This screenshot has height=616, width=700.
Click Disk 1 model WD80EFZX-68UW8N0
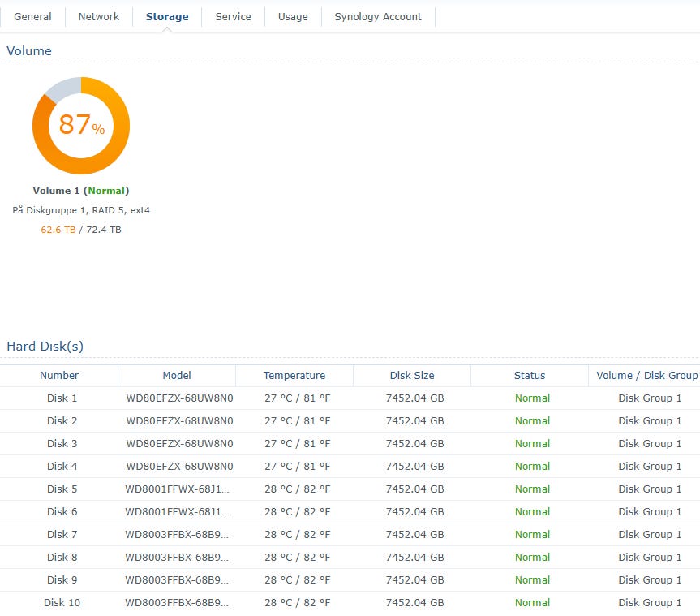(x=179, y=398)
